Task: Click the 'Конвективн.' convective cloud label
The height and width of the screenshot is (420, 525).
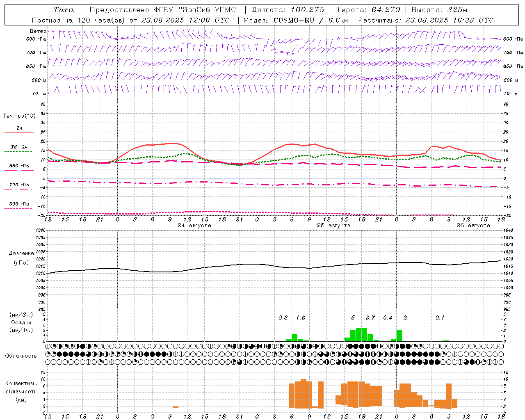Action: [x=21, y=383]
